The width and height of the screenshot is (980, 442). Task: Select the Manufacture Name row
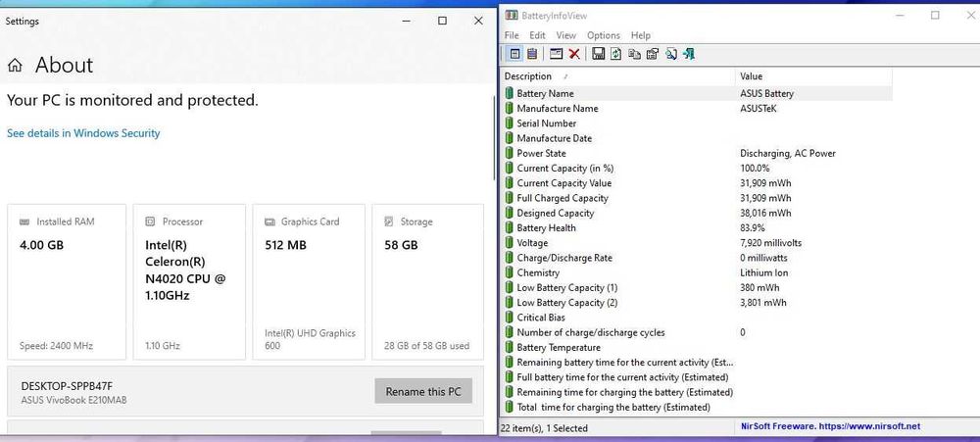[697, 109]
